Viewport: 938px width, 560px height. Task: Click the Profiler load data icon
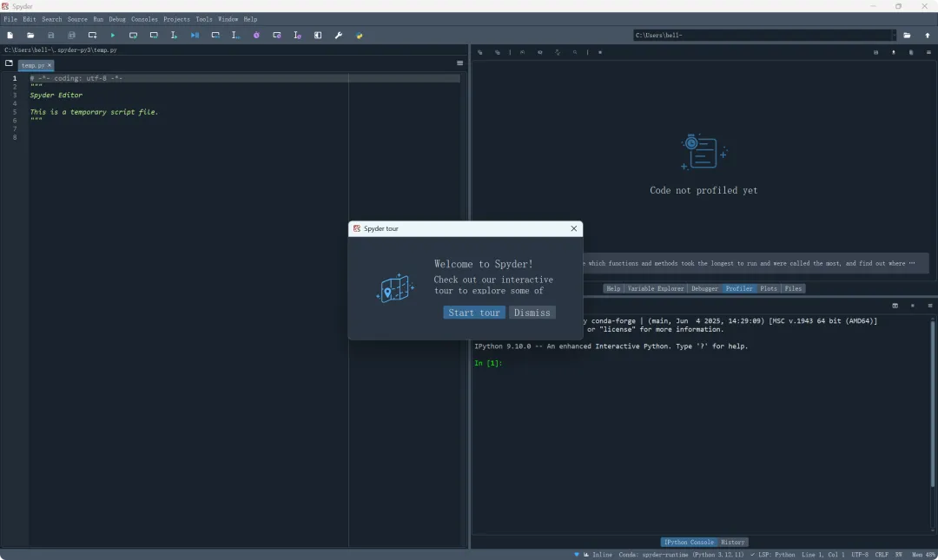click(894, 52)
